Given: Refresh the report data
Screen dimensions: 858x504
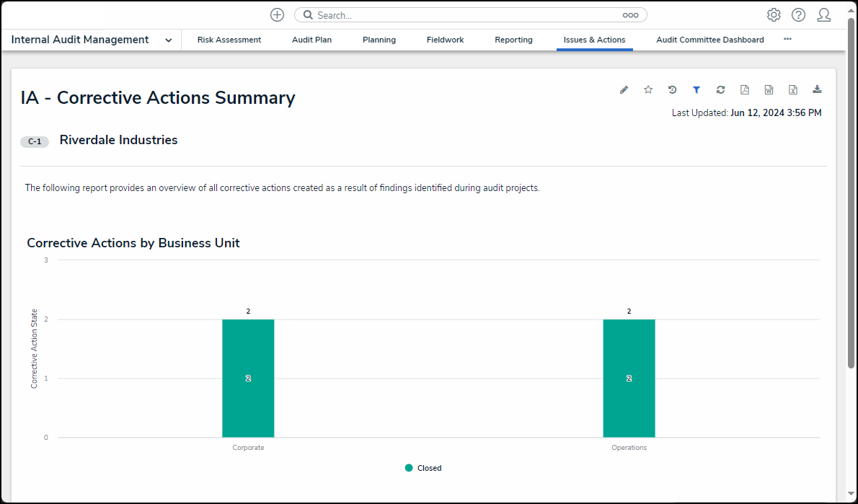Looking at the screenshot, I should [x=720, y=90].
